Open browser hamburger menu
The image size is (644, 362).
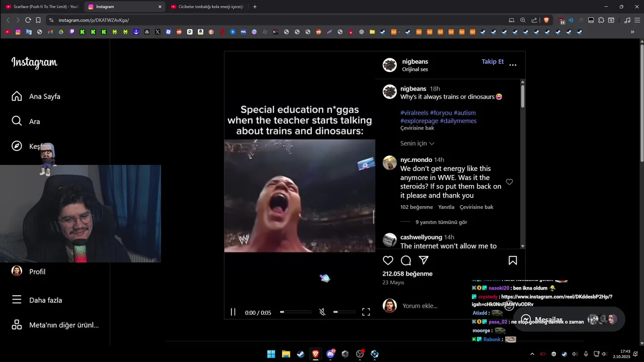pyautogui.click(x=637, y=20)
